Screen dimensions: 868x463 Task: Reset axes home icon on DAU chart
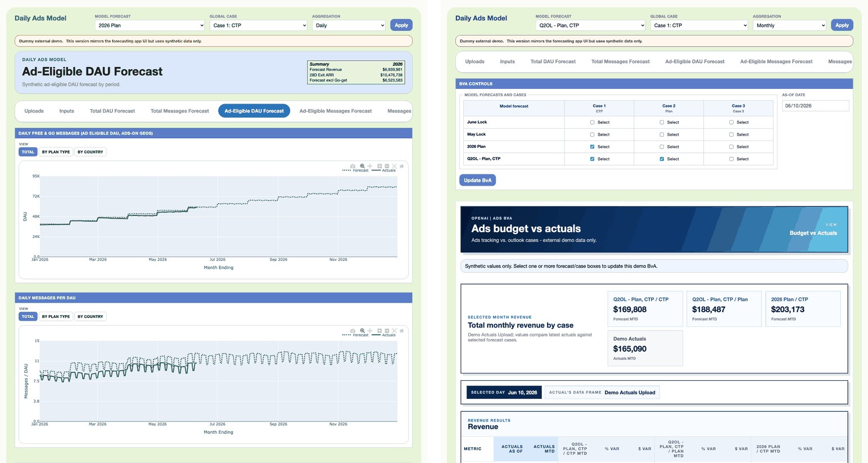point(401,166)
